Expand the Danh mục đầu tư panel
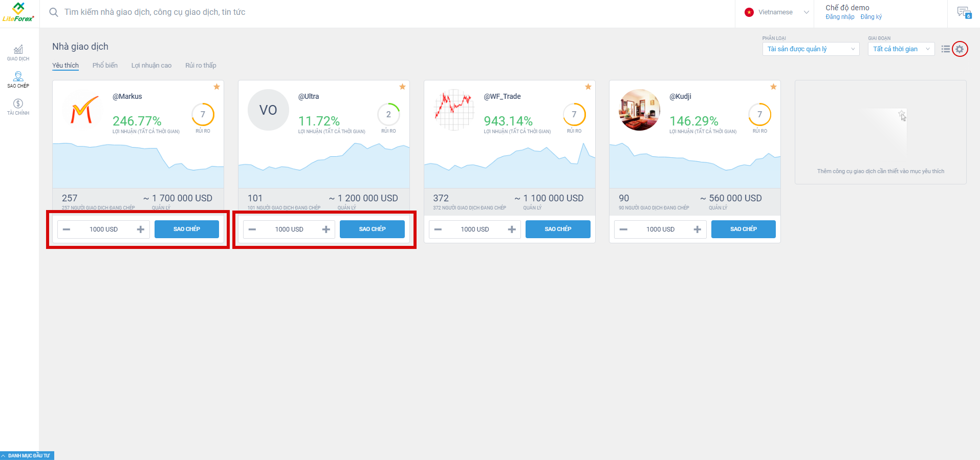Viewport: 980px width, 460px height. (27, 455)
